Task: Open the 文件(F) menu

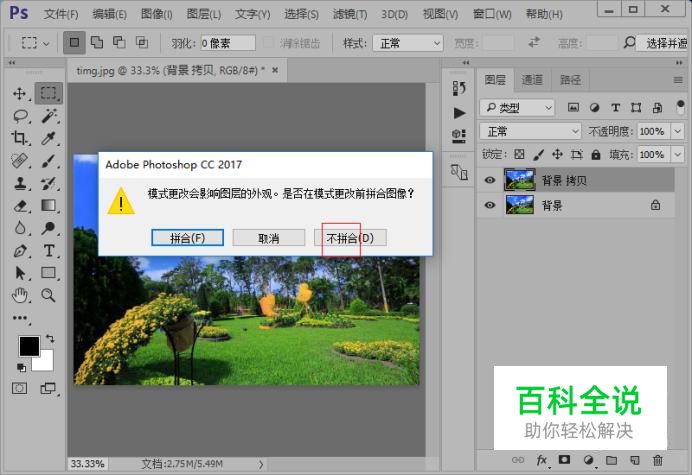Action: (61, 14)
